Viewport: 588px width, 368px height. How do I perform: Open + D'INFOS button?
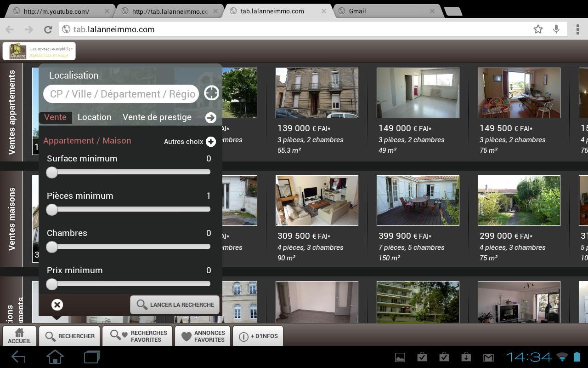click(258, 336)
